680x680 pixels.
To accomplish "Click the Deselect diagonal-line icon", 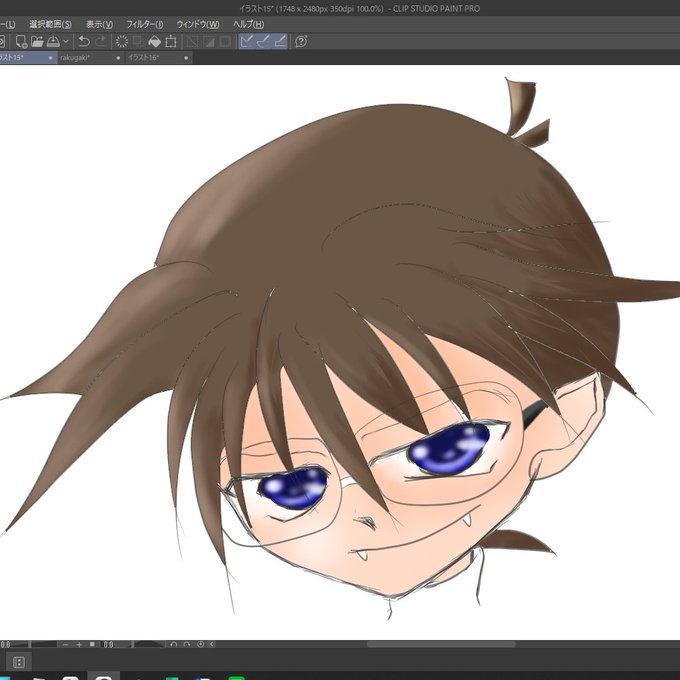I will (192, 42).
